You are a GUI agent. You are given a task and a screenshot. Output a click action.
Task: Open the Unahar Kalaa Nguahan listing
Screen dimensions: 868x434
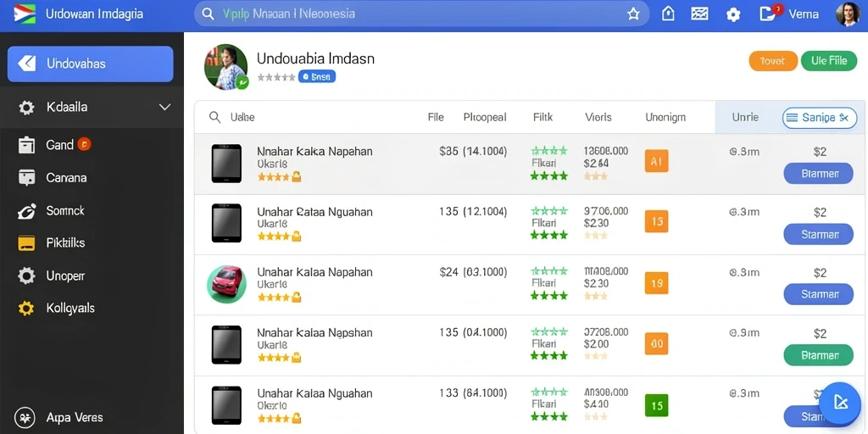(x=314, y=393)
